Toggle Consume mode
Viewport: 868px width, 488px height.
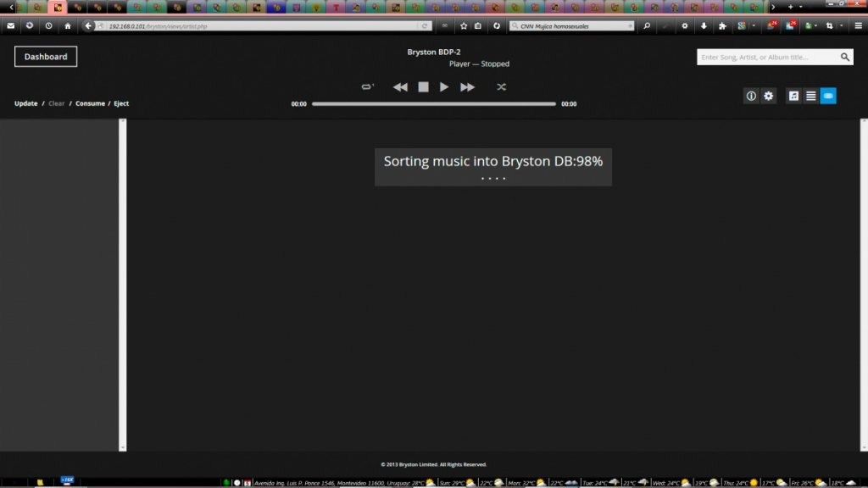click(90, 103)
